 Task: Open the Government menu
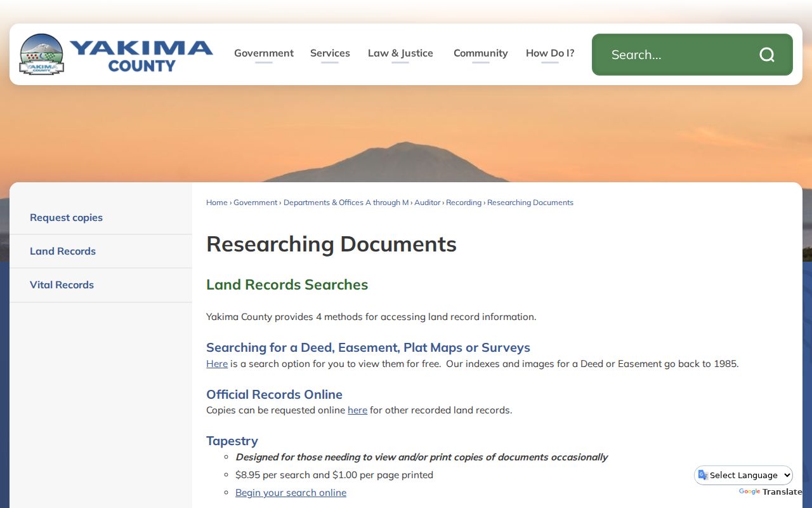tap(264, 53)
